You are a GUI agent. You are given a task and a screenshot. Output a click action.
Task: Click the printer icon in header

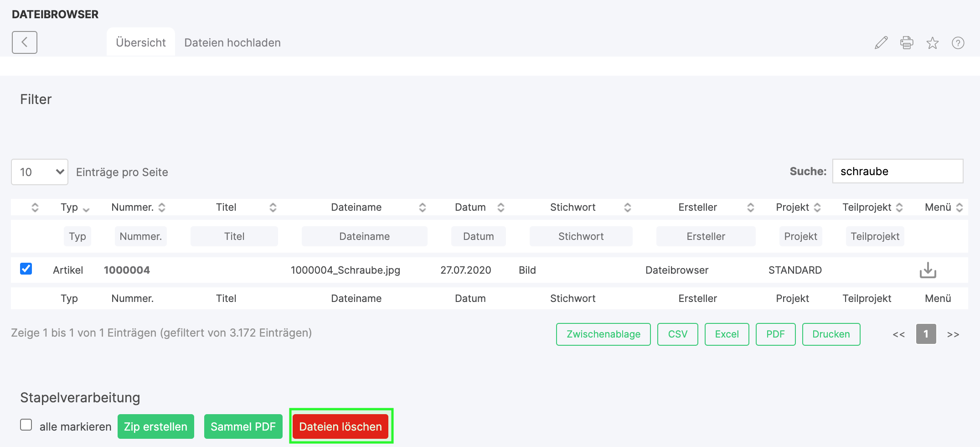click(907, 43)
